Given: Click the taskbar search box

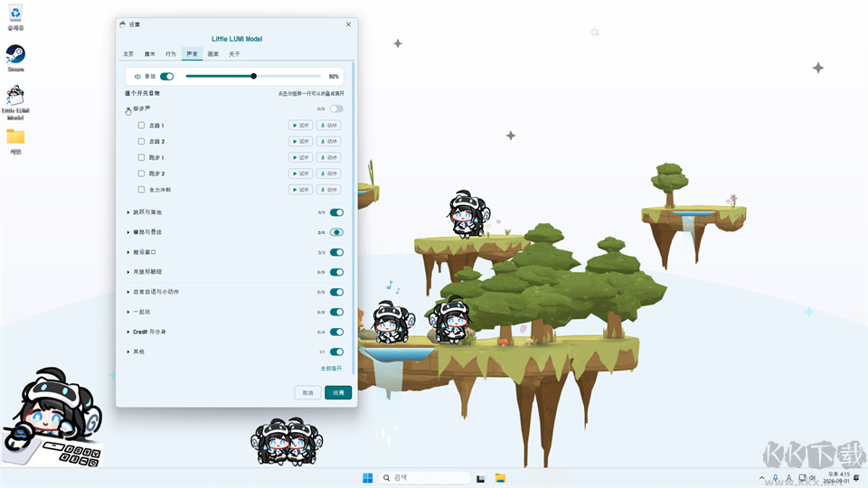Looking at the screenshot, I should coord(425,478).
